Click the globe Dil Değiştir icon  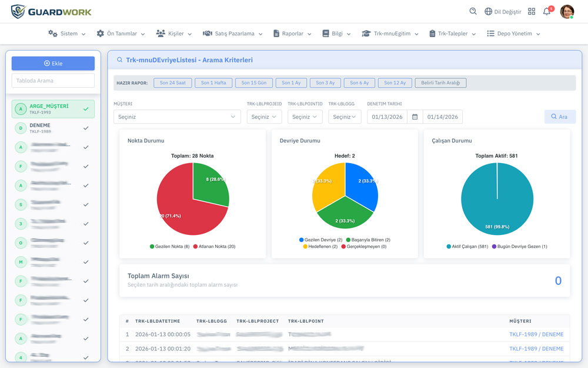coord(488,11)
